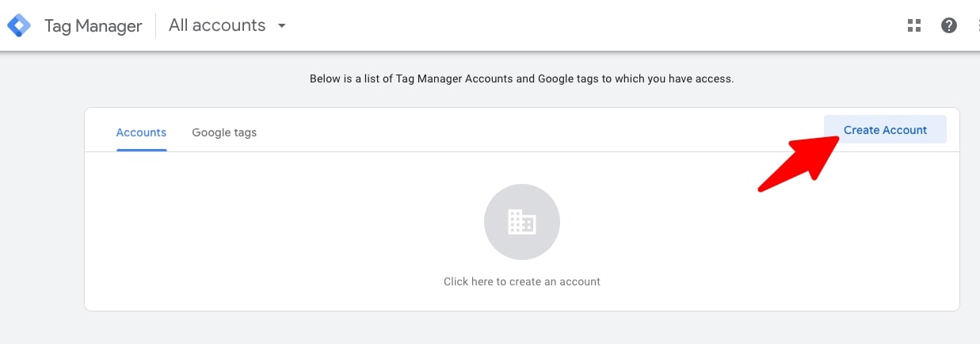The width and height of the screenshot is (980, 344).
Task: Expand the All accounts dropdown arrow
Action: pos(281,25)
